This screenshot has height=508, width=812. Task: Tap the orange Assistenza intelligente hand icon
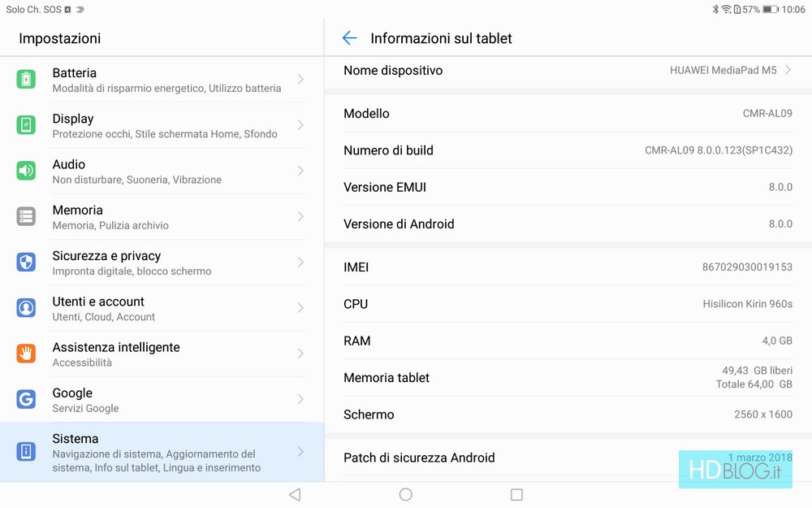pyautogui.click(x=26, y=354)
